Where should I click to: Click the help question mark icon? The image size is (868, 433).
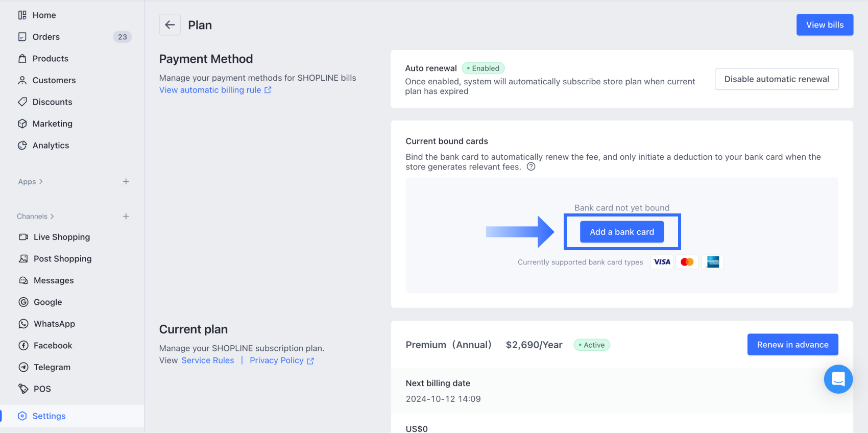point(531,167)
